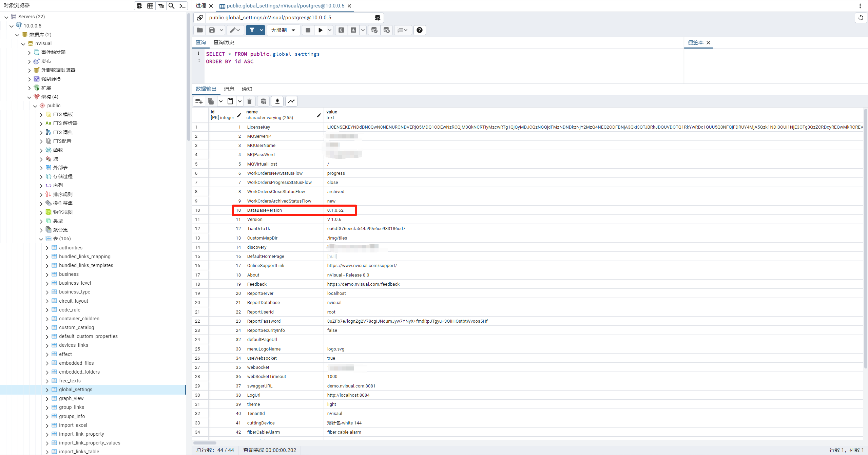This screenshot has height=455, width=868.
Task: Download results as CSV icon
Action: pos(277,101)
